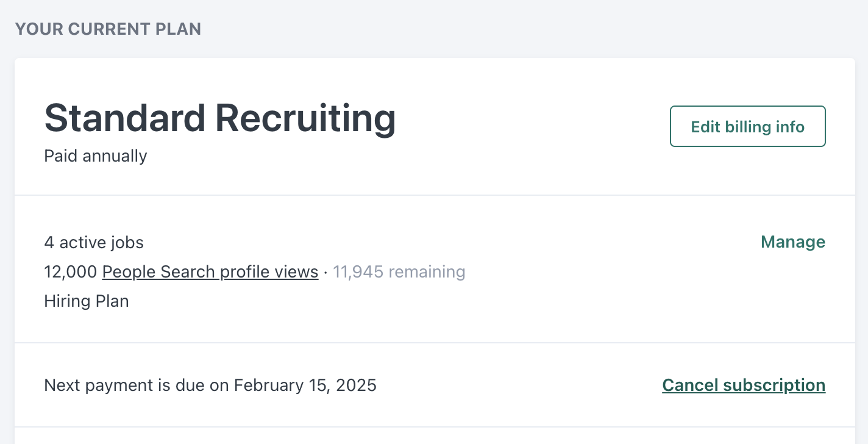Select the 11,945 remaining text
The image size is (868, 444).
pos(399,272)
